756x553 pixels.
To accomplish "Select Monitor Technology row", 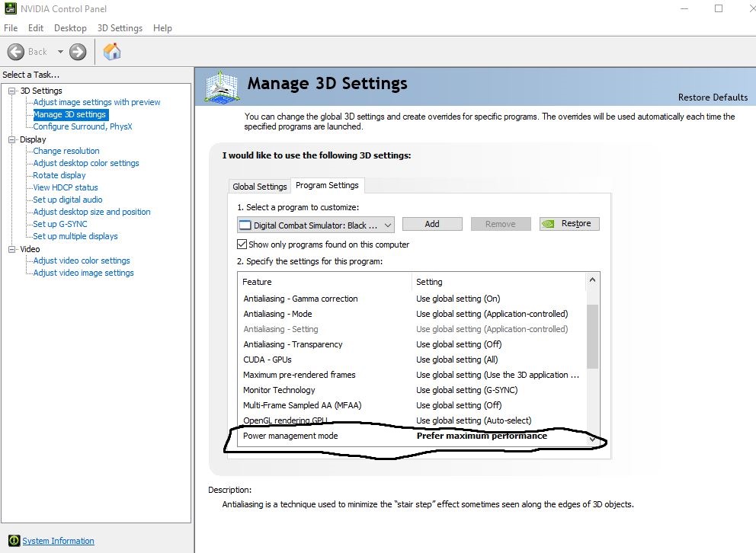I will pyautogui.click(x=412, y=390).
